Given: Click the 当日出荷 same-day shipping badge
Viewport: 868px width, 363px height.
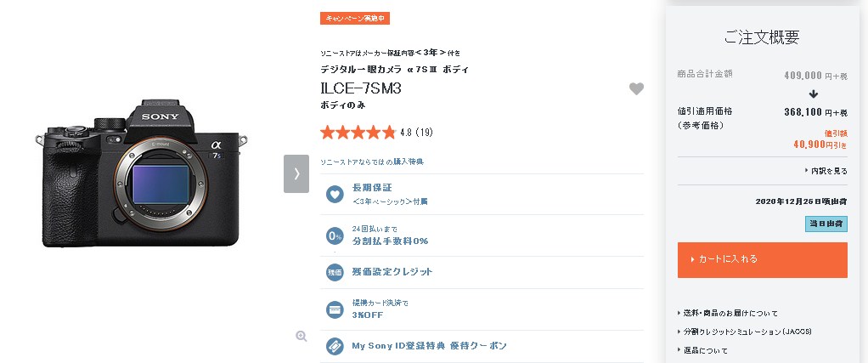Looking at the screenshot, I should tap(826, 224).
